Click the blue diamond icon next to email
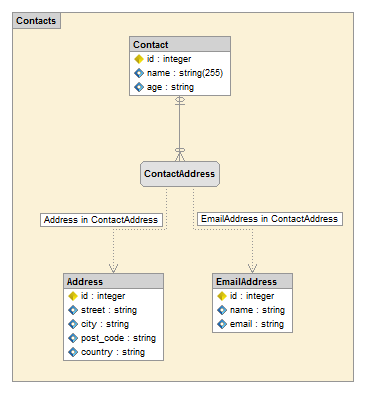Image resolution: width=374 pixels, height=395 pixels. point(222,324)
